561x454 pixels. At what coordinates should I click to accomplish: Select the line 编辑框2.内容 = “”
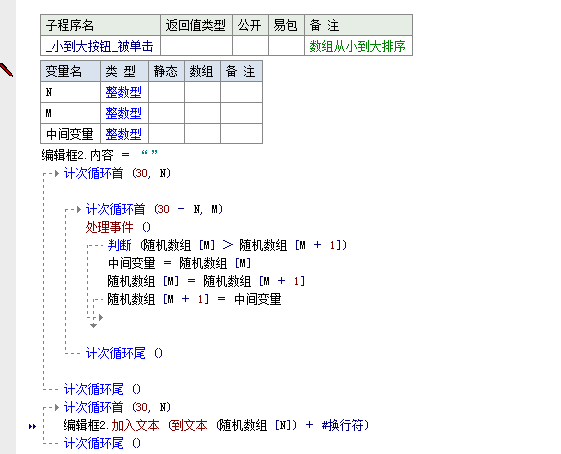[99, 155]
